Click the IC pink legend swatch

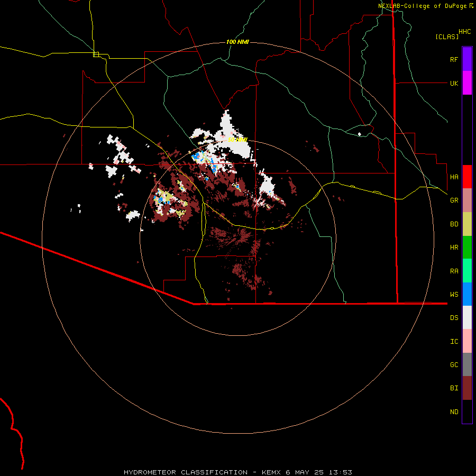(x=467, y=341)
